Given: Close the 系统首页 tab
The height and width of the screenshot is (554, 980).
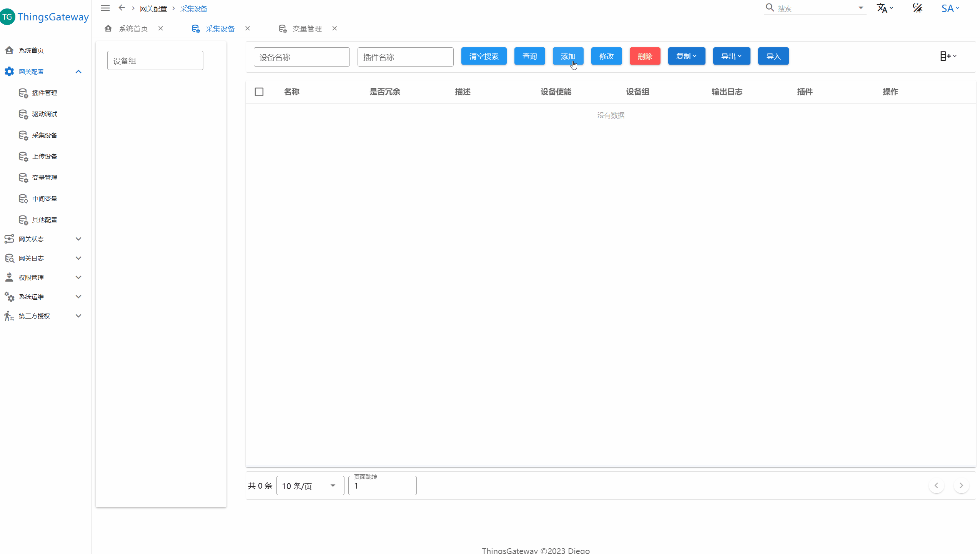Looking at the screenshot, I should (x=161, y=28).
